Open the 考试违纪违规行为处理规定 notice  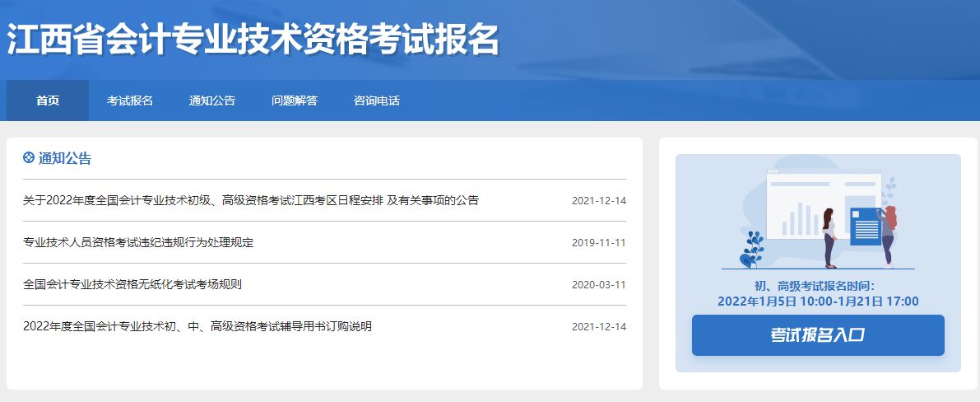[138, 242]
